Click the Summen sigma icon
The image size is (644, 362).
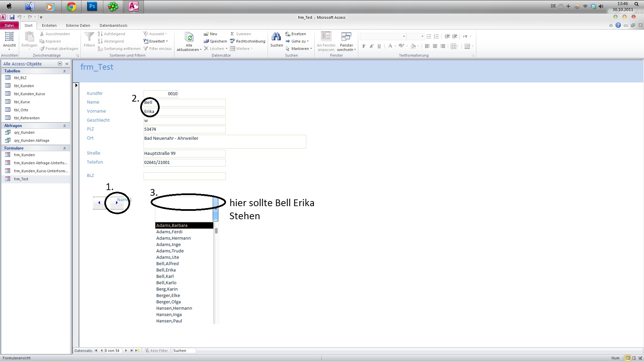232,34
